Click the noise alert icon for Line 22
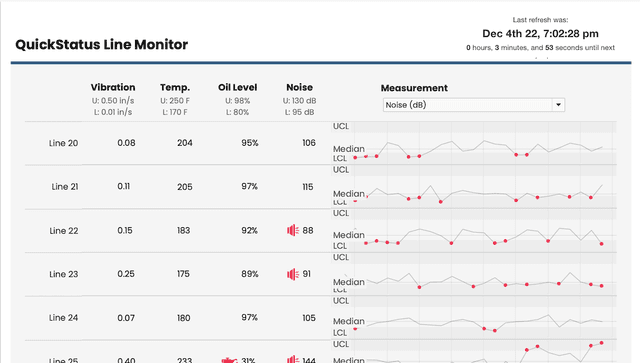 pos(293,230)
